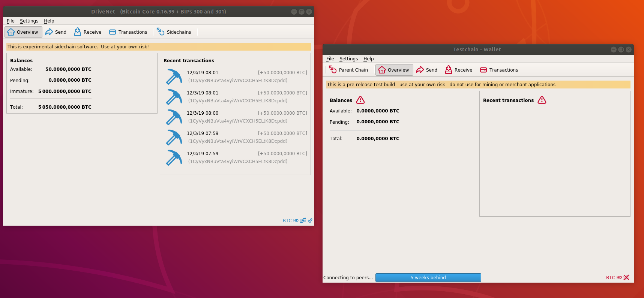The width and height of the screenshot is (644, 298).
Task: Click the DriveNet window title bar
Action: click(x=159, y=12)
